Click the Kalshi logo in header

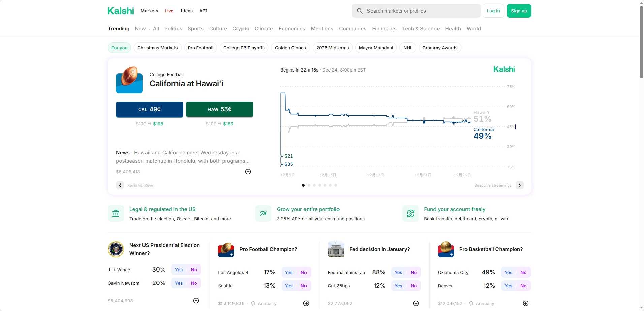pyautogui.click(x=121, y=11)
